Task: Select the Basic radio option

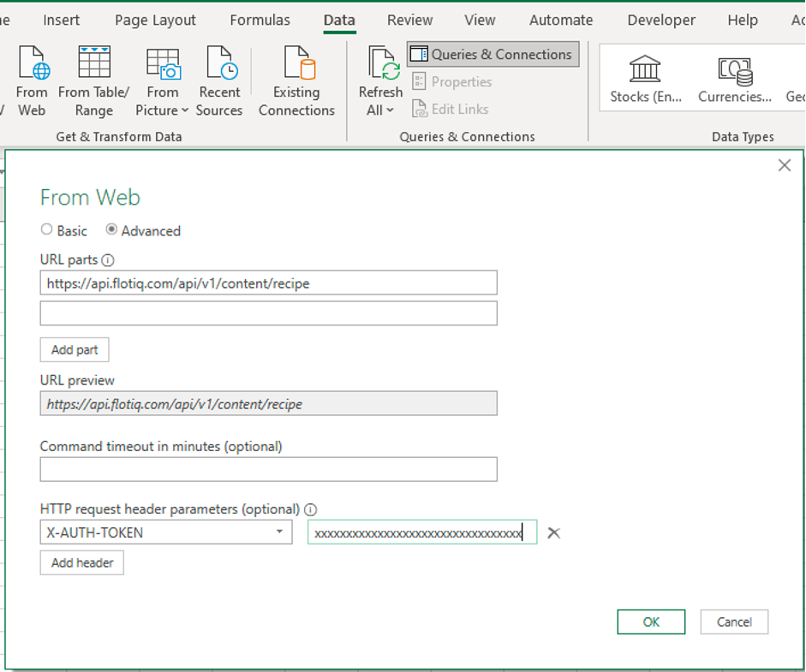Action: [x=47, y=229]
